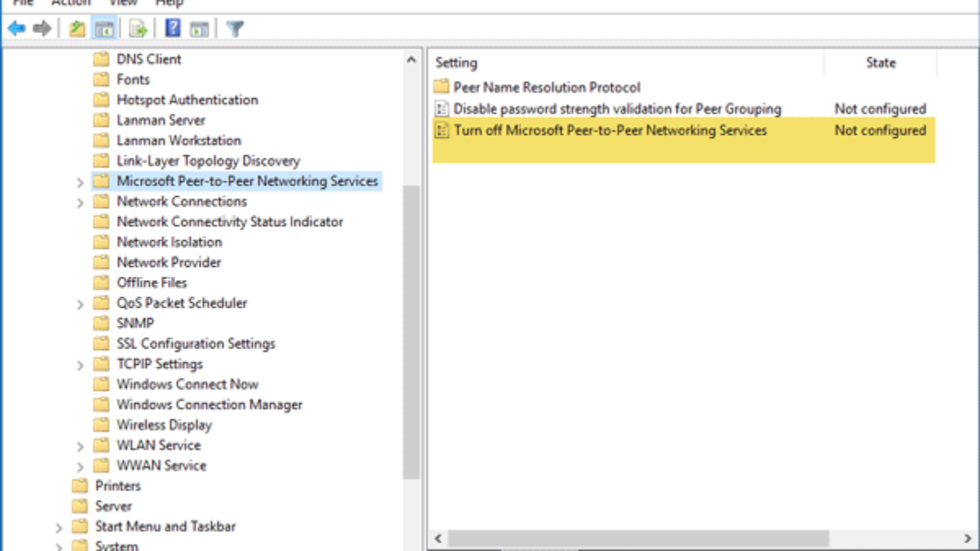Viewport: 980px width, 551px height.
Task: Sort by the State column header
Action: point(880,63)
